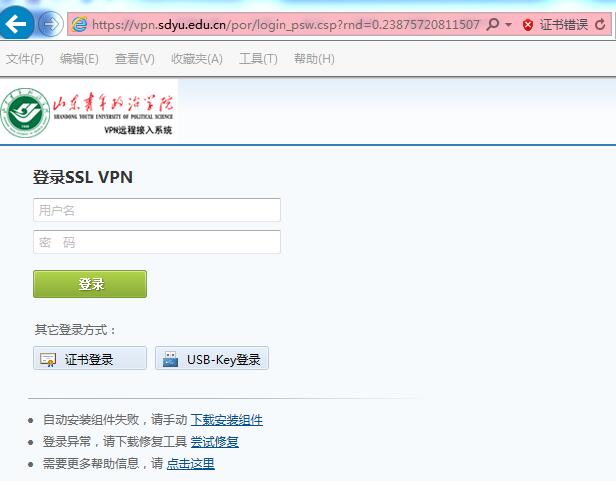616x481 pixels.
Task: Open the 帮助(H) help menu
Action: (x=314, y=59)
